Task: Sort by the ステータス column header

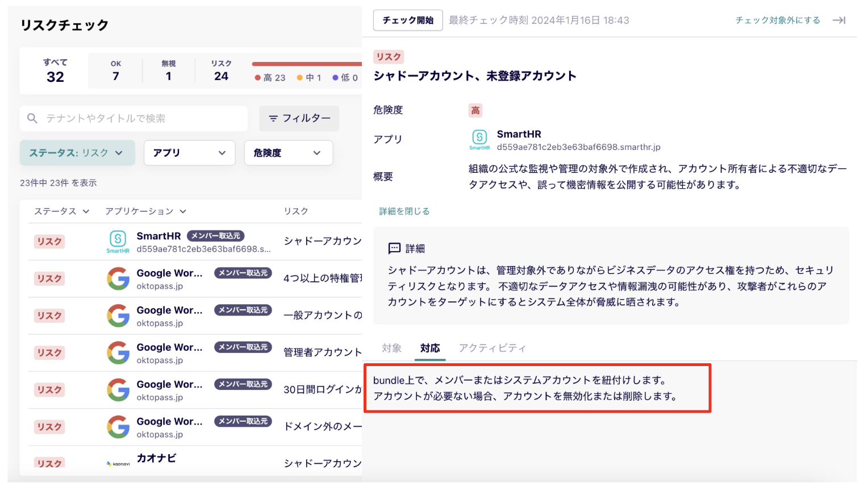Action: pyautogui.click(x=61, y=211)
